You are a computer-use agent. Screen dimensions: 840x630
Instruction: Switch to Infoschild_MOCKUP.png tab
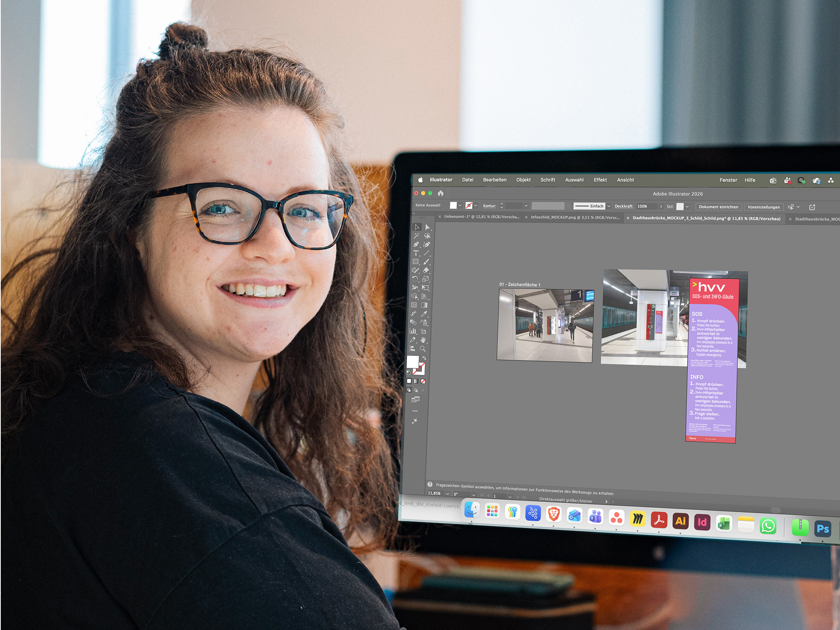(x=575, y=217)
